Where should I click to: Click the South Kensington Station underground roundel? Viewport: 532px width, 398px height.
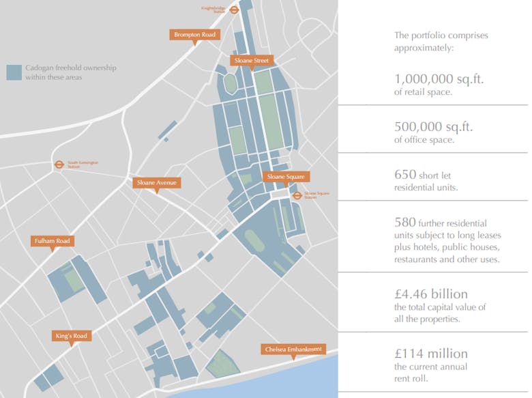tap(59, 164)
